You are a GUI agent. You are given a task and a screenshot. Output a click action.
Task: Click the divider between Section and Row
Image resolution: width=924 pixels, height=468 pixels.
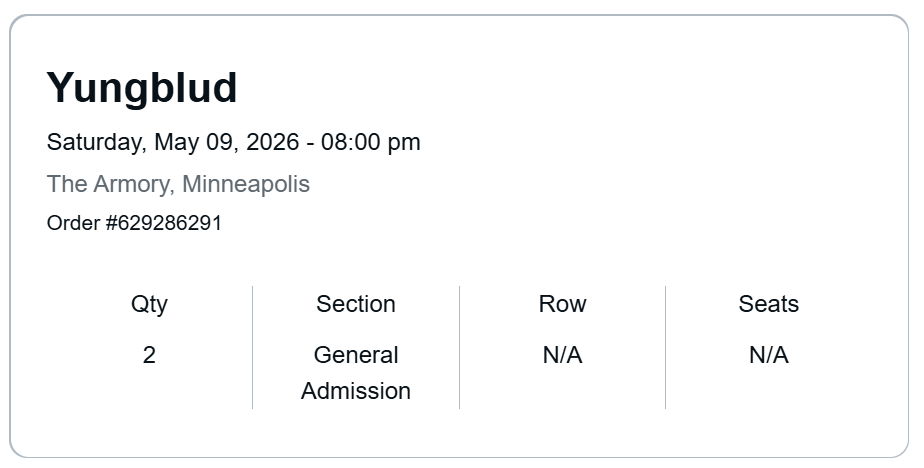coord(459,347)
